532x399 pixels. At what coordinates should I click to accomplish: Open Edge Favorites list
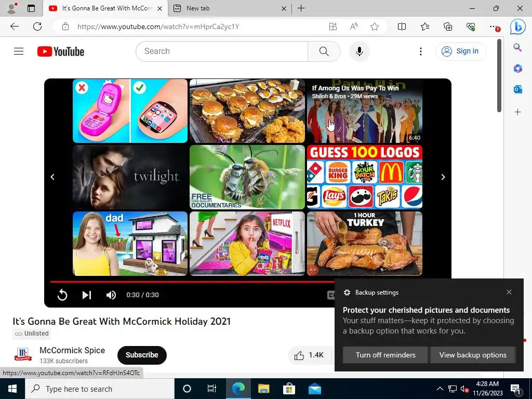click(425, 26)
